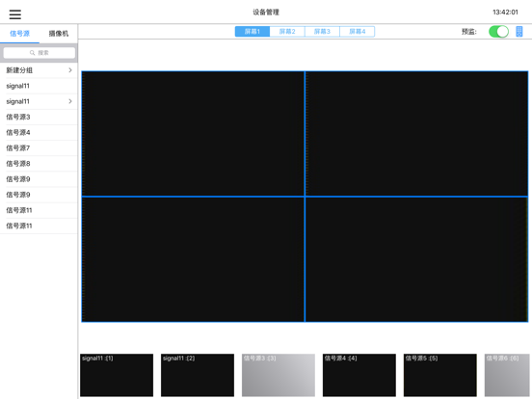Select the 屏幕2 screen tab
Viewport: 532px width, 399px height.
pyautogui.click(x=287, y=32)
